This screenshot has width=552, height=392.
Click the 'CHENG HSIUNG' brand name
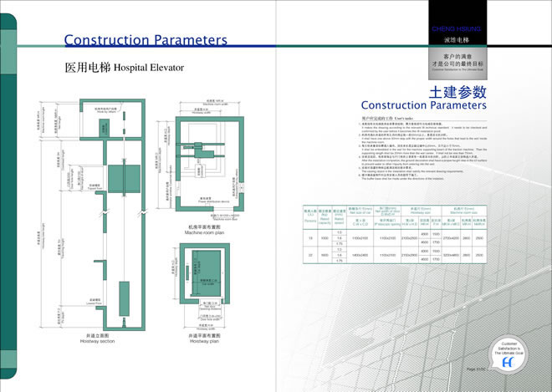[x=457, y=29]
